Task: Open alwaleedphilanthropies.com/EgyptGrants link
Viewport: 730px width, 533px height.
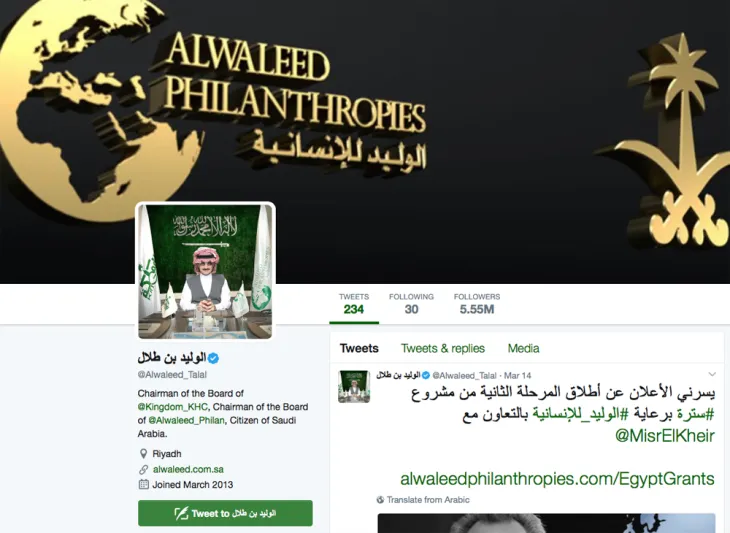Action: pos(557,479)
